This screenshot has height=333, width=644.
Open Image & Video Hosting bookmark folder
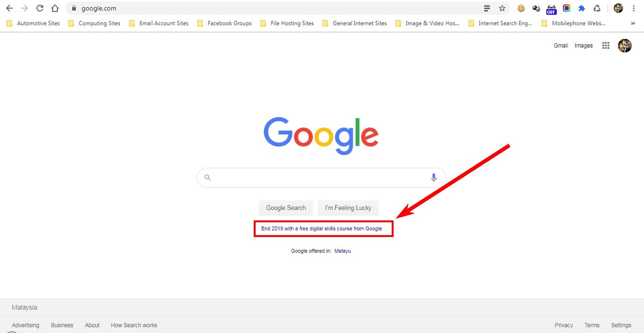tap(428, 23)
